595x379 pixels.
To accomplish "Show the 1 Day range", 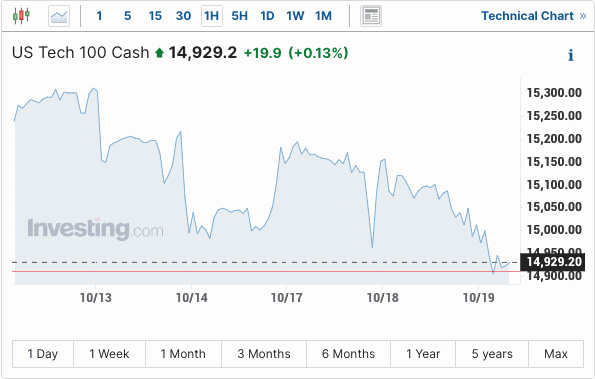I will pyautogui.click(x=43, y=354).
